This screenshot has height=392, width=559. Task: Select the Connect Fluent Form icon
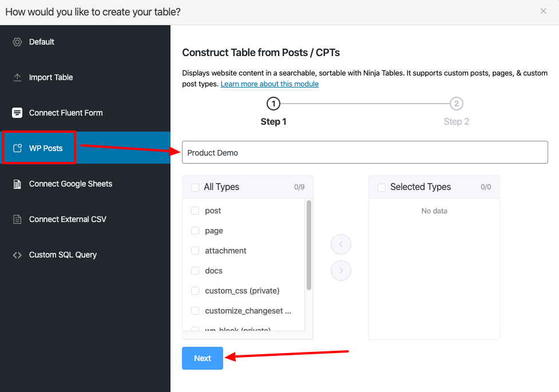(x=17, y=113)
